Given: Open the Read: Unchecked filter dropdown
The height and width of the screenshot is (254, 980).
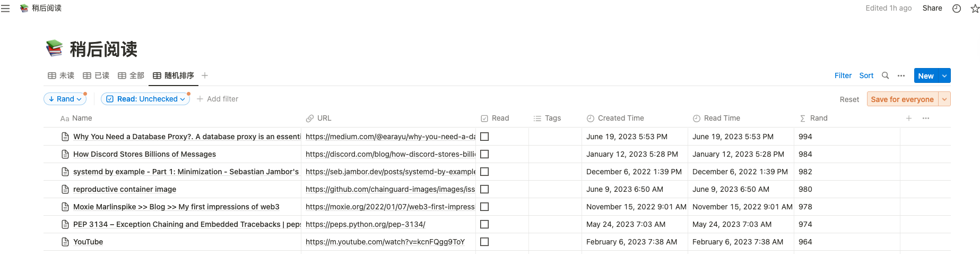Looking at the screenshot, I should (x=145, y=99).
